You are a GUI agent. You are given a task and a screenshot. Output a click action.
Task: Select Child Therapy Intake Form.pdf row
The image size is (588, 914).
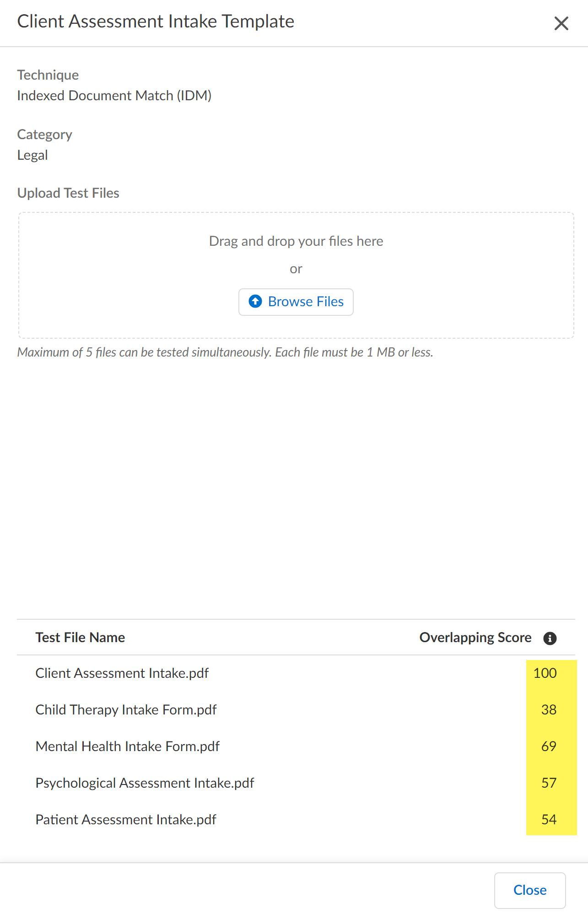[126, 709]
